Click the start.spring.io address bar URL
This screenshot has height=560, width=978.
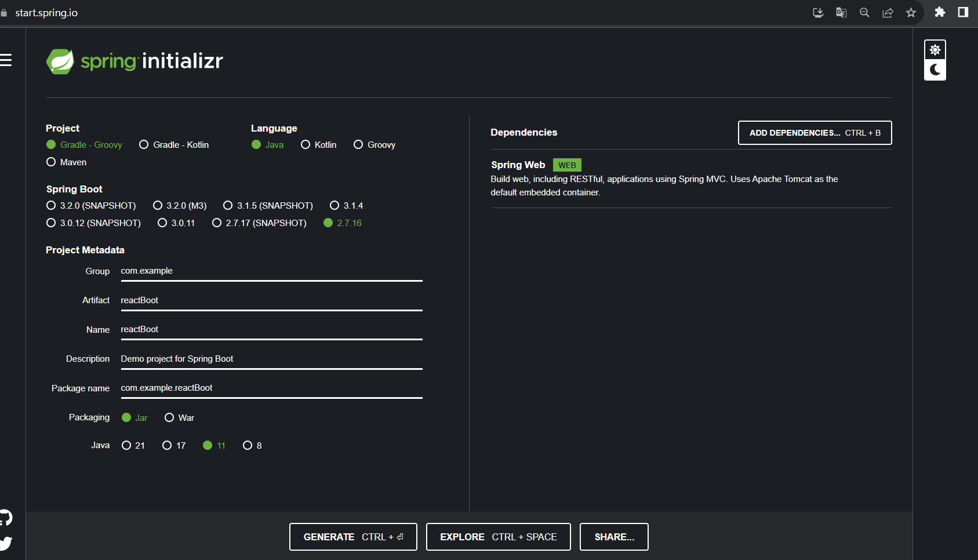click(46, 13)
